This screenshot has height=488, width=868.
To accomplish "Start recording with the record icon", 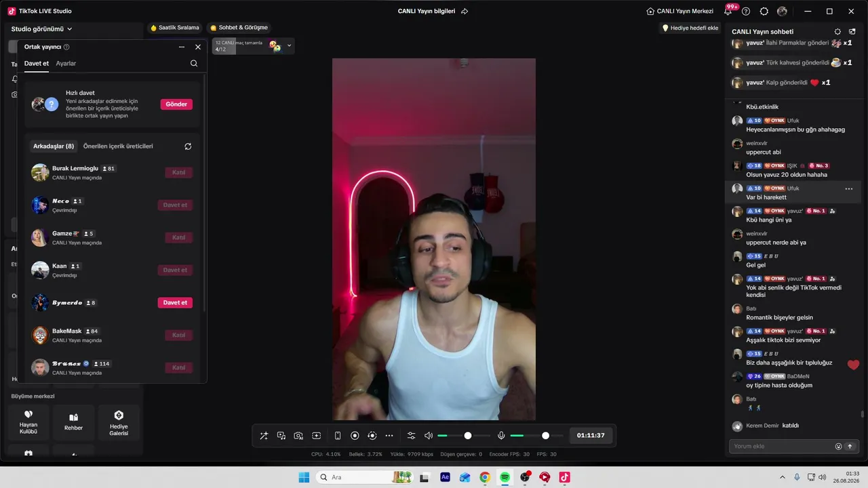I will click(355, 436).
